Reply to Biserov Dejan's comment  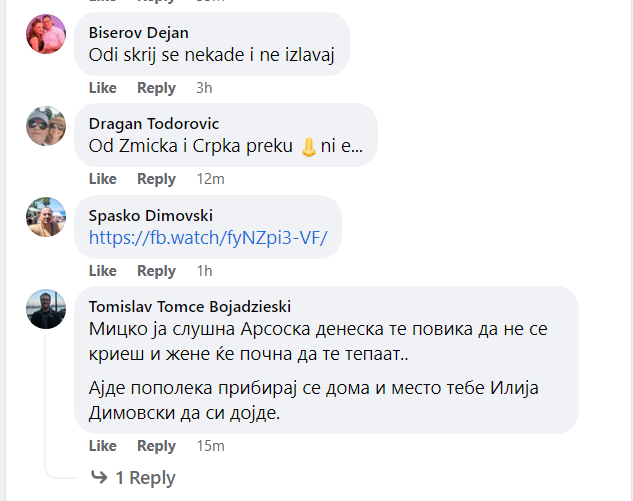(x=156, y=88)
